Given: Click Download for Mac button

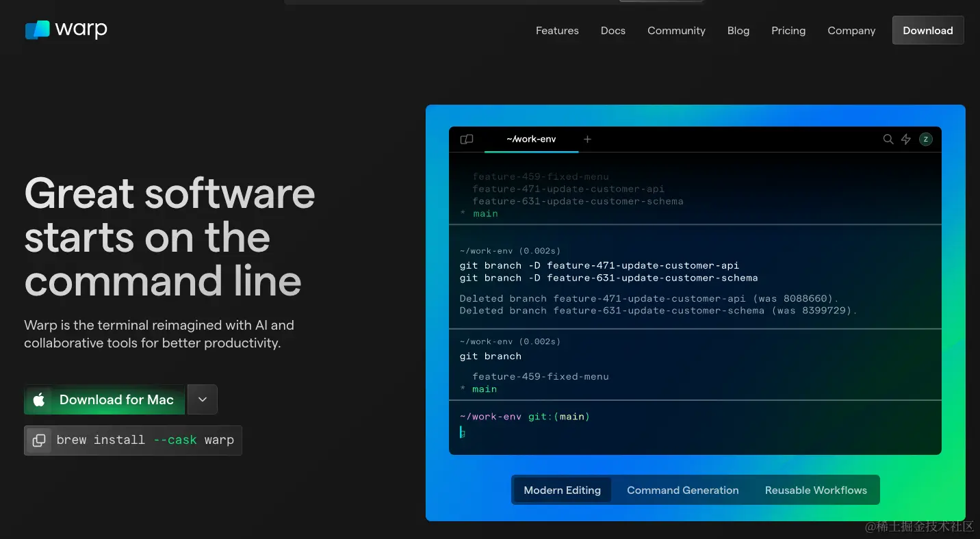Looking at the screenshot, I should coord(105,399).
